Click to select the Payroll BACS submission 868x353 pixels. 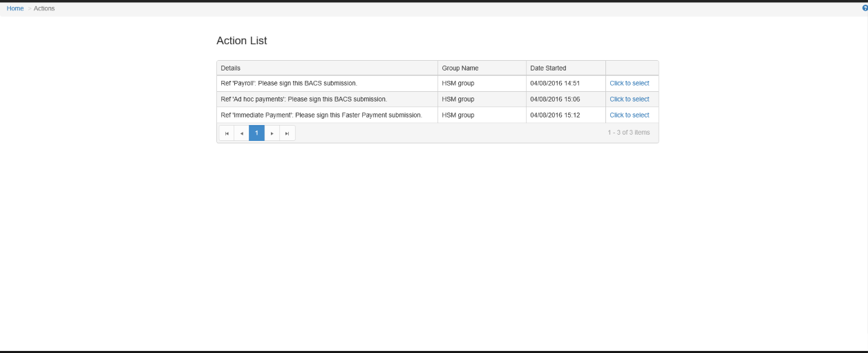pos(629,84)
